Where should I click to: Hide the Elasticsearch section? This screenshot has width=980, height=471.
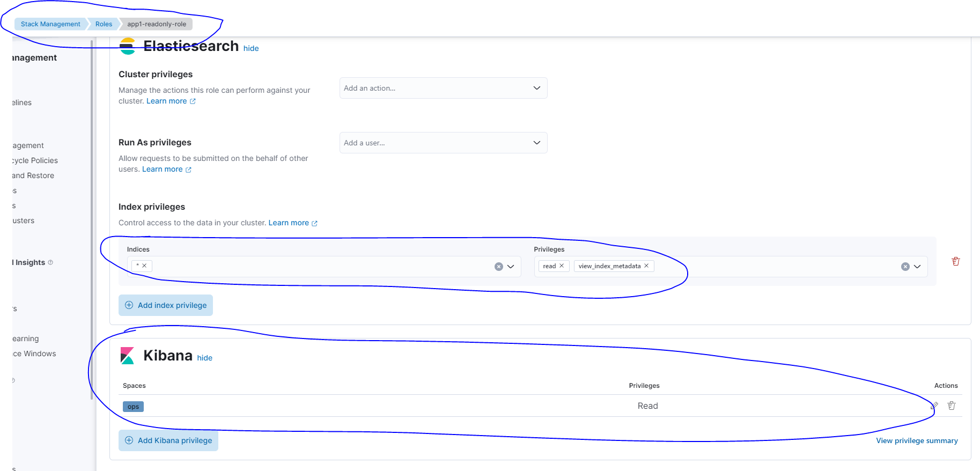point(251,48)
